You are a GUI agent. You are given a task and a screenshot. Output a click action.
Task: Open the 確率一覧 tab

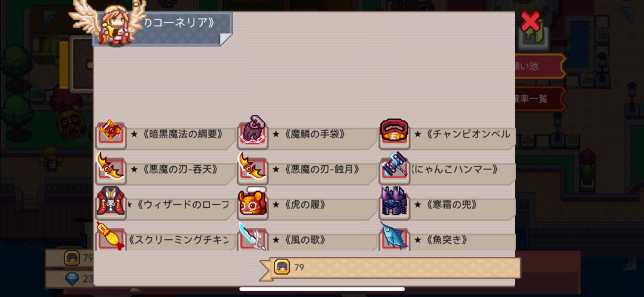pos(540,99)
